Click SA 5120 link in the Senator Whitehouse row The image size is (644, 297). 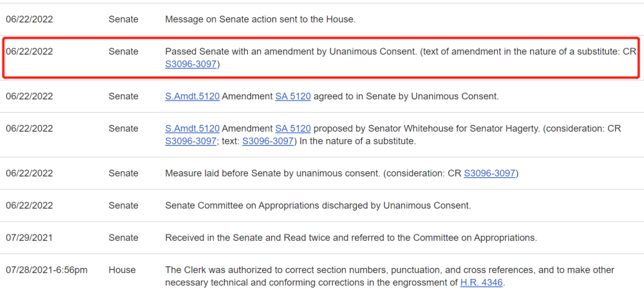[x=293, y=128]
